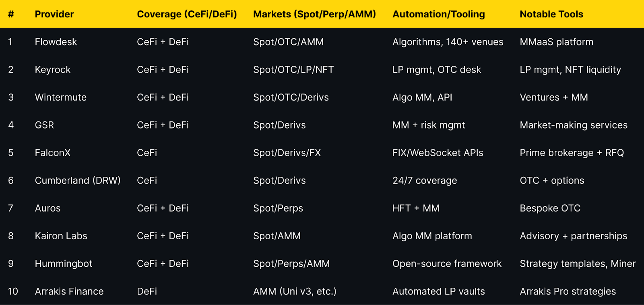This screenshot has height=305, width=644.
Task: Click Spot/OTC/LP/NFT markets cell
Action: click(x=293, y=70)
